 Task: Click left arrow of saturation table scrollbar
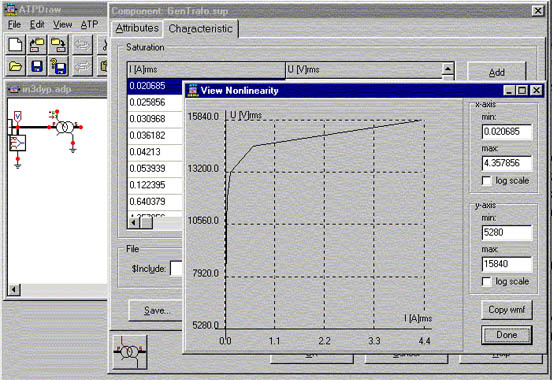(133, 223)
